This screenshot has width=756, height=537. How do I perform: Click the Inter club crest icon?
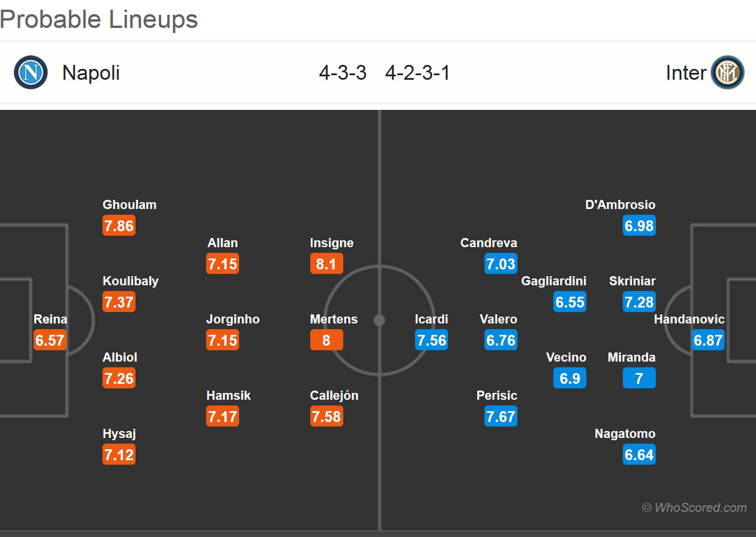(727, 72)
